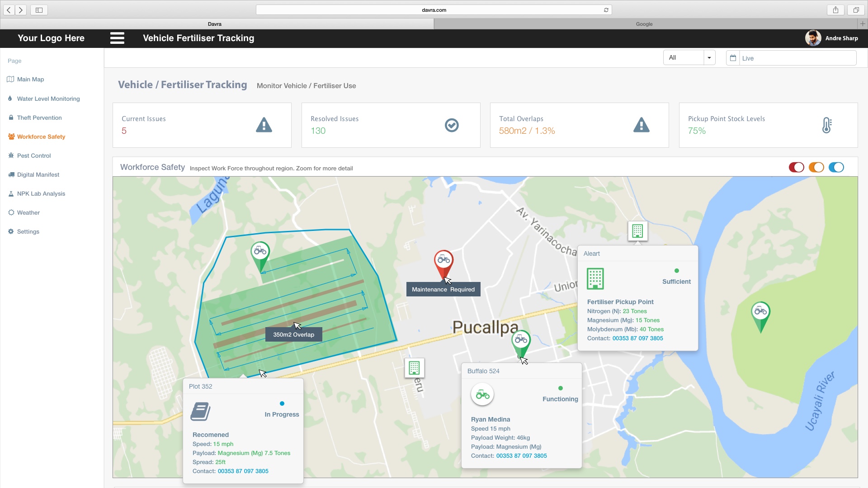Click Aleart card contact phone number

pos(638,338)
